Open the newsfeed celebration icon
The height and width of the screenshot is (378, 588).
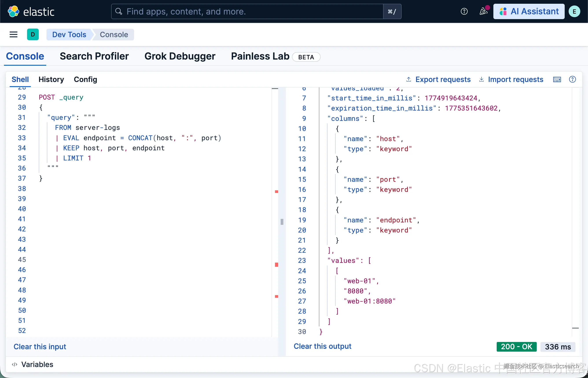click(483, 11)
